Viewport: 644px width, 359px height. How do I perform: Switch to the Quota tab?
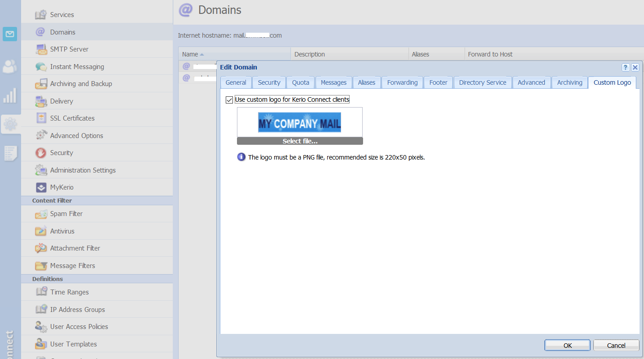301,82
